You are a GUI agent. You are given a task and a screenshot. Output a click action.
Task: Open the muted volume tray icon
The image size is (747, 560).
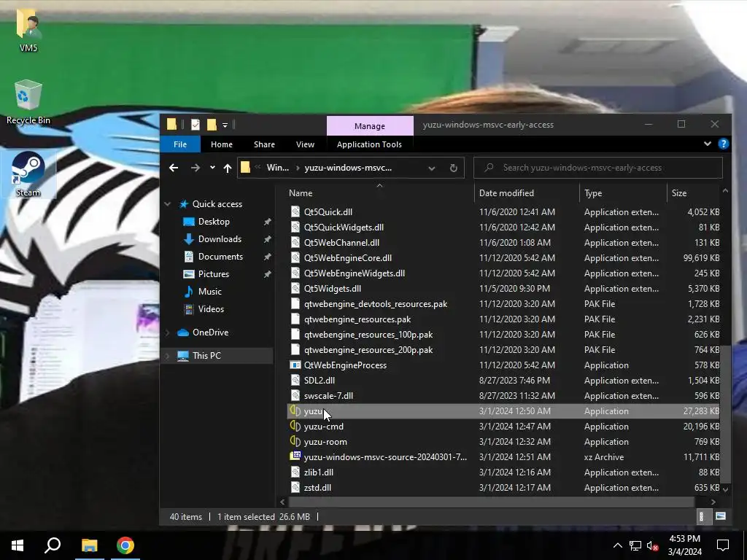coord(653,545)
